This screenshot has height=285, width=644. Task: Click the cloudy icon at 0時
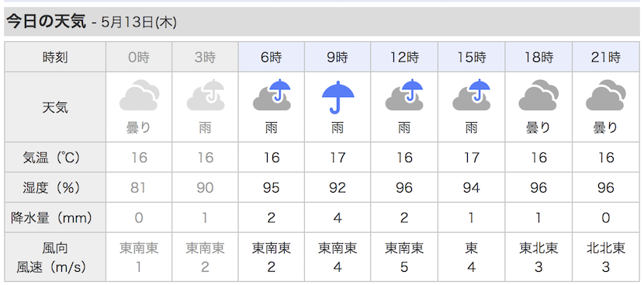[139, 96]
